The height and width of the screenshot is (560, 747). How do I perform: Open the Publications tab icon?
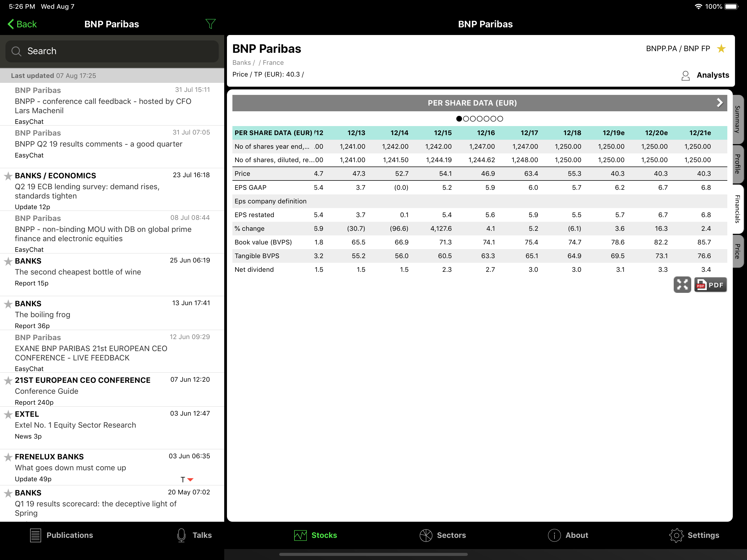click(36, 535)
